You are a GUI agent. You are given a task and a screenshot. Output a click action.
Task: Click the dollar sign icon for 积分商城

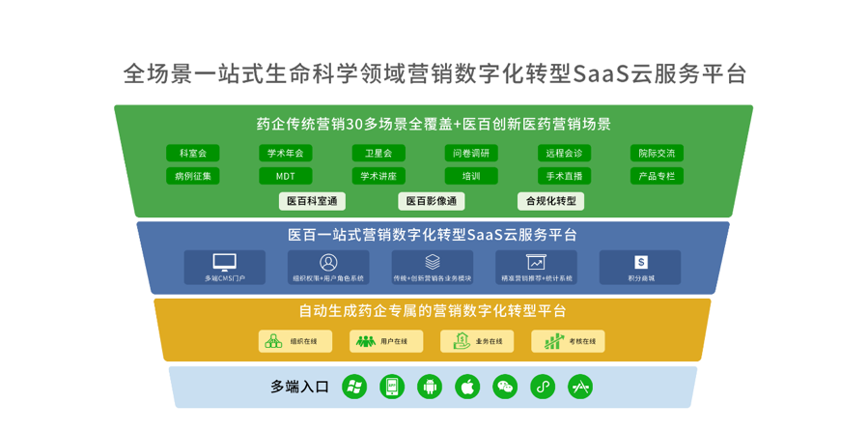coord(640,262)
